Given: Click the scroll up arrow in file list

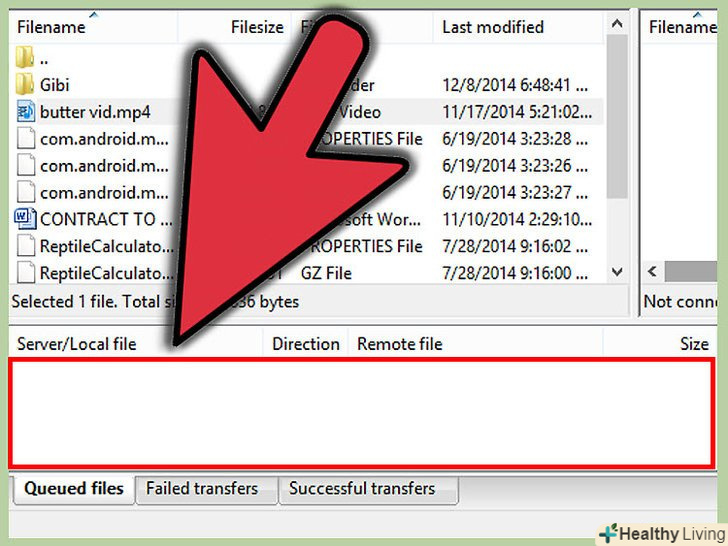Looking at the screenshot, I should pyautogui.click(x=617, y=24).
